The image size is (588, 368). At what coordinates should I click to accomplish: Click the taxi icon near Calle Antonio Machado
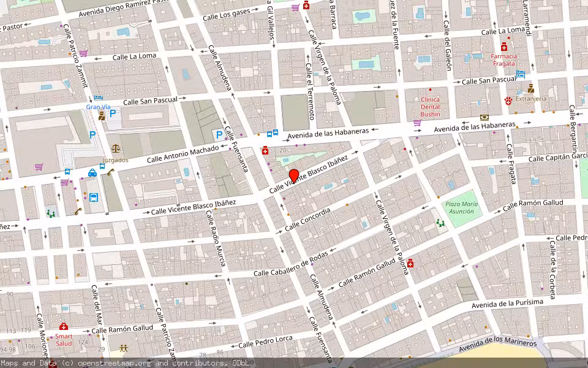pos(92,173)
